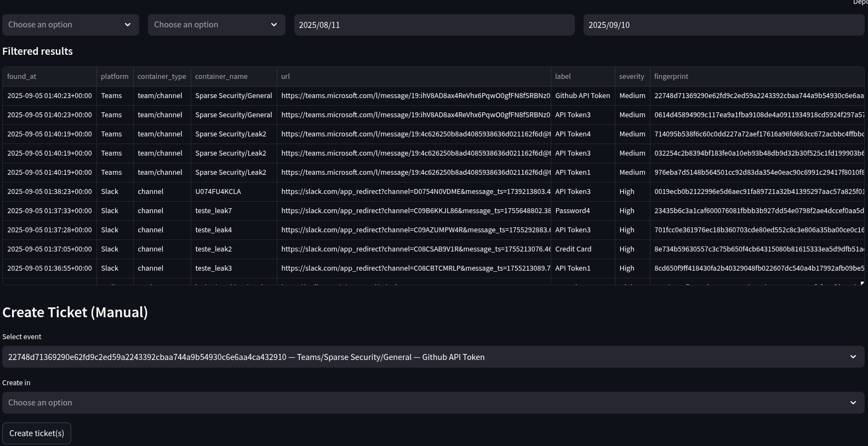
Task: Click the label column header
Action: [x=563, y=77]
